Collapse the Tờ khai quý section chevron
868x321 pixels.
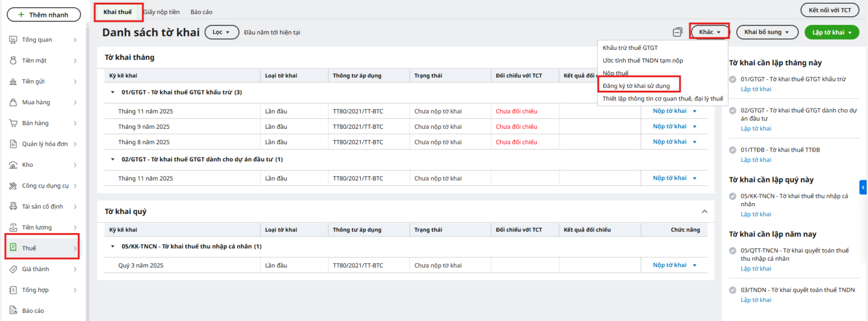704,211
